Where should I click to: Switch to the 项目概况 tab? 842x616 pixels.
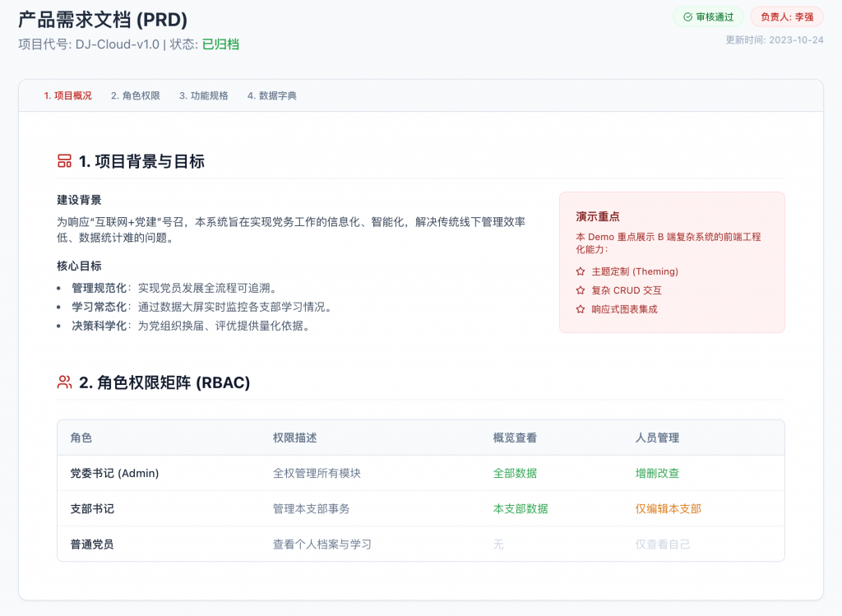pyautogui.click(x=67, y=95)
